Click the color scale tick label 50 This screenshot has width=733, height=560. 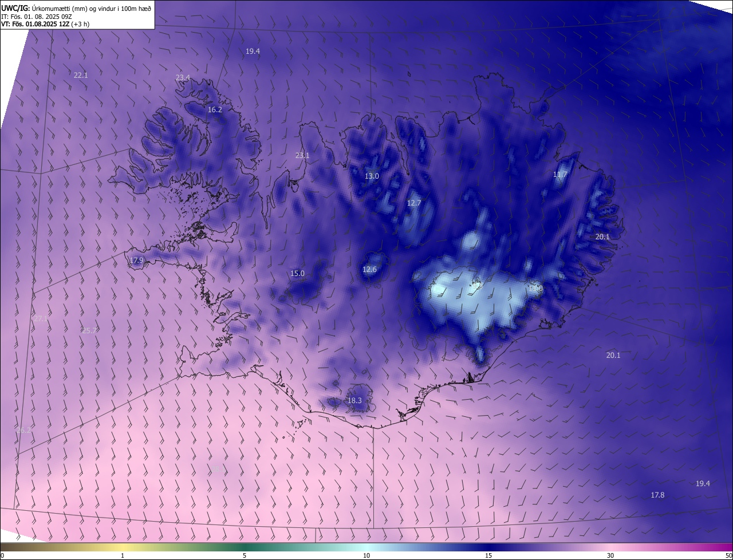point(728,555)
